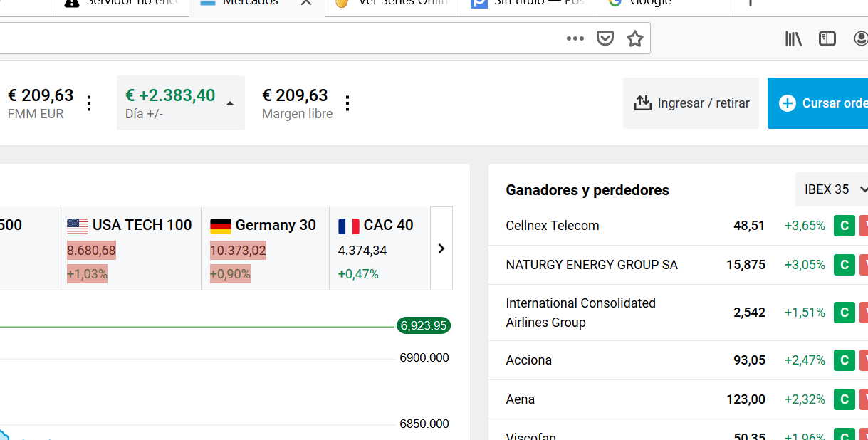Click the Ingresar / retirar button
Screen dimensions: 868x440
point(691,103)
